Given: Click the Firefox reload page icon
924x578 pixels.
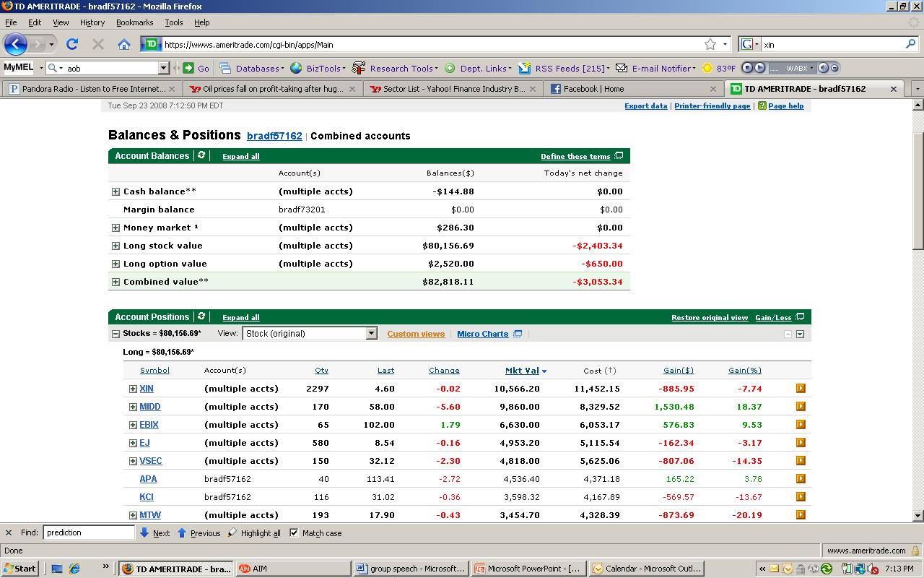Looking at the screenshot, I should [x=72, y=44].
